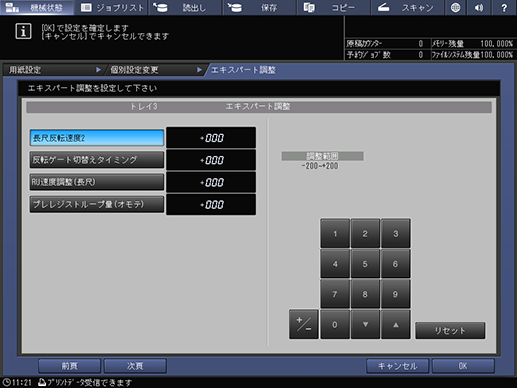The height and width of the screenshot is (388, 517).
Task: Open help with the question mark icon
Action: 504,7
